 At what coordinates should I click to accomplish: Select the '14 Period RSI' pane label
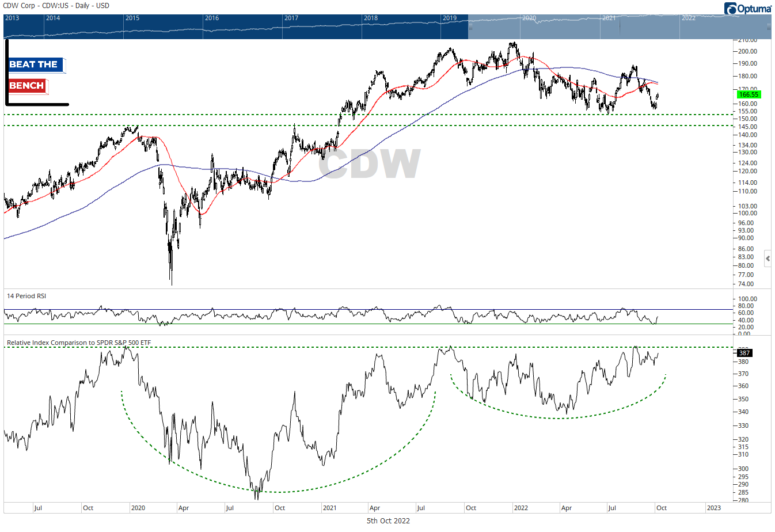26,296
